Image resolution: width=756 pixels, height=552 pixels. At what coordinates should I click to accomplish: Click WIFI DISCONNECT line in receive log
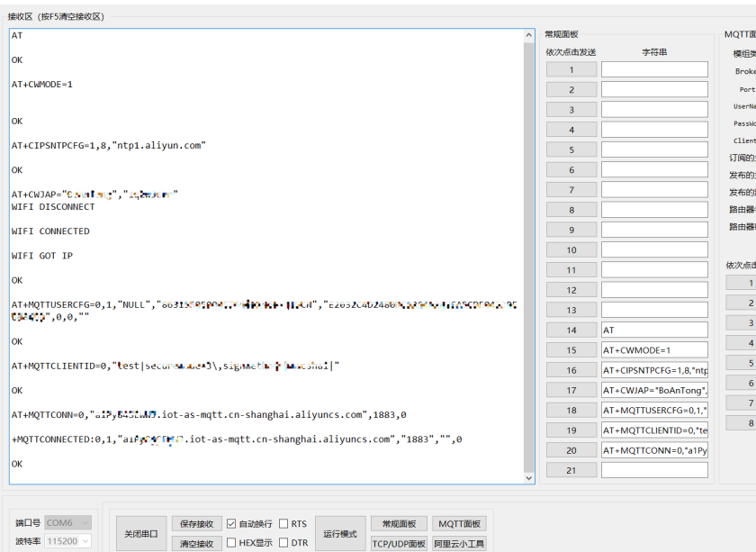click(53, 206)
